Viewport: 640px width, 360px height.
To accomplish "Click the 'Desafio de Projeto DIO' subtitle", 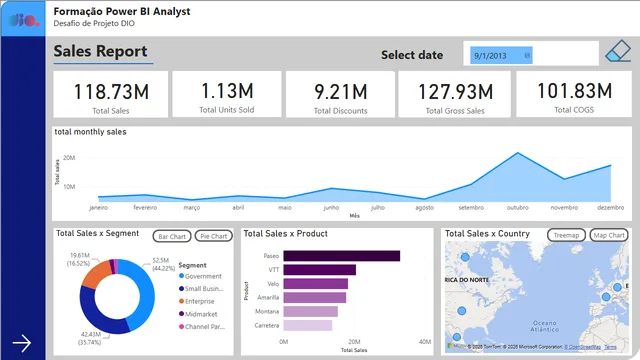I will pyautogui.click(x=94, y=23).
